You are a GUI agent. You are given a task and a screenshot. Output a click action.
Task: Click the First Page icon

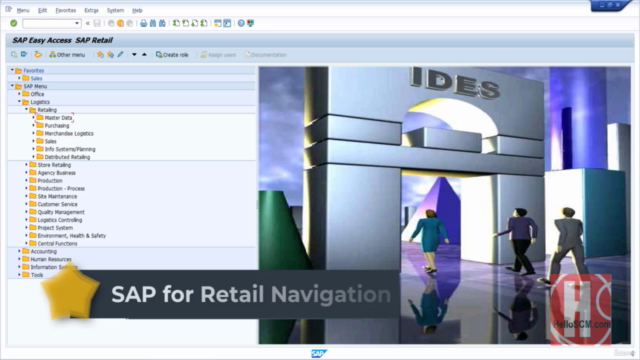(176, 23)
